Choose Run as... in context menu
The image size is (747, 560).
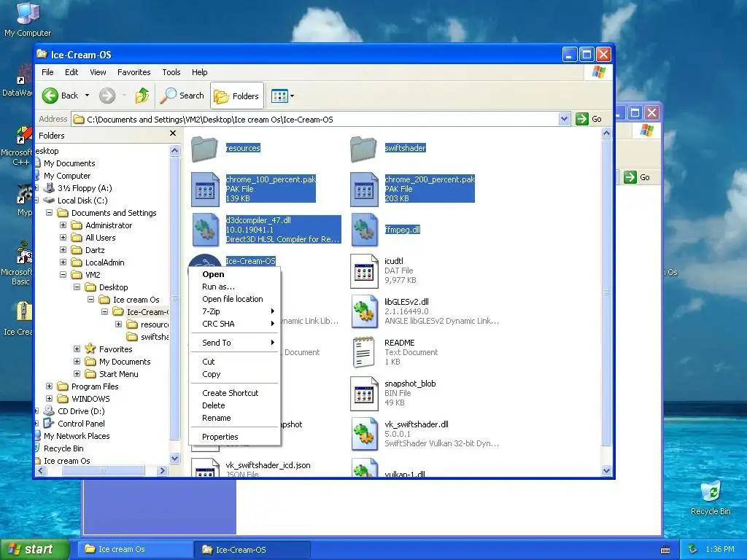[x=234, y=287]
